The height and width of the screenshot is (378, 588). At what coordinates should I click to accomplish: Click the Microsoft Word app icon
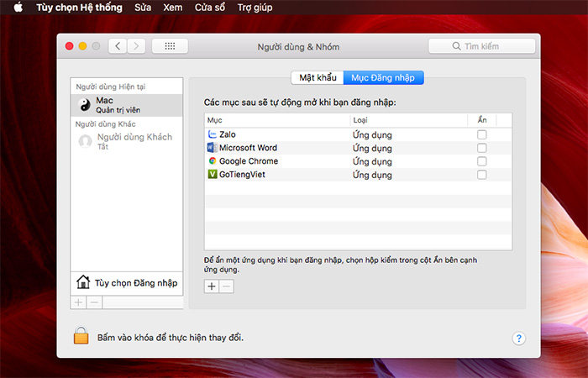tap(213, 147)
